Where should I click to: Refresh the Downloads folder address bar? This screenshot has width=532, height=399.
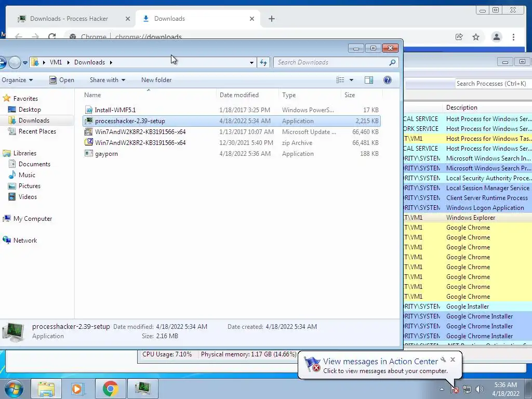(x=263, y=62)
